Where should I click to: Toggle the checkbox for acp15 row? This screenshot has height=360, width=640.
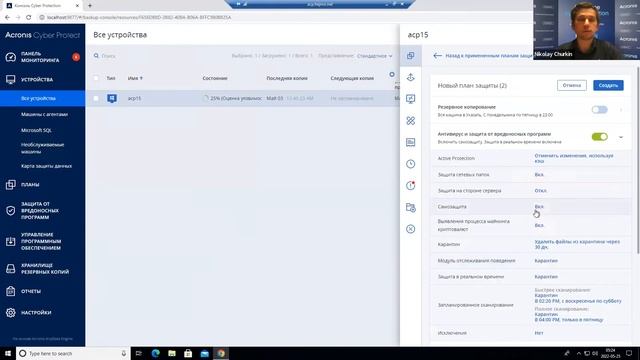[x=96, y=98]
